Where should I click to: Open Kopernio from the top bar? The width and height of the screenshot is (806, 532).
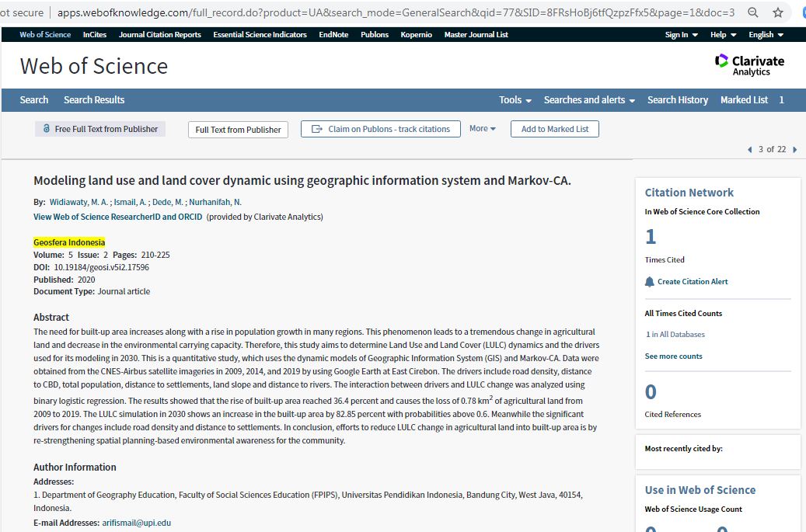[417, 34]
